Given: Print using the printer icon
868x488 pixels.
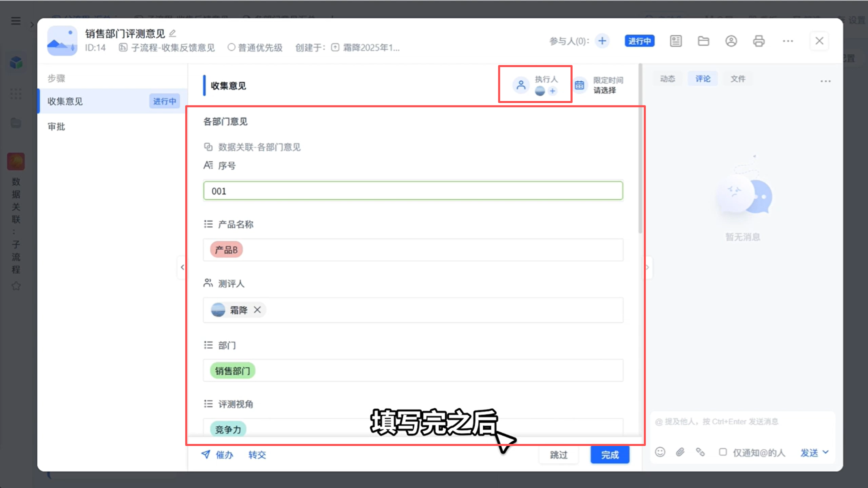Looking at the screenshot, I should (x=759, y=41).
